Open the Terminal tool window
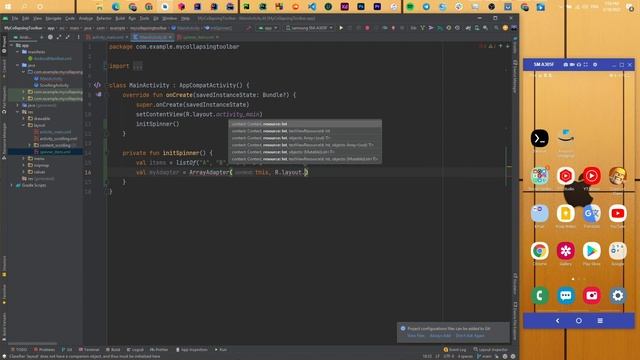Image resolution: width=640 pixels, height=360 pixels. click(89, 350)
